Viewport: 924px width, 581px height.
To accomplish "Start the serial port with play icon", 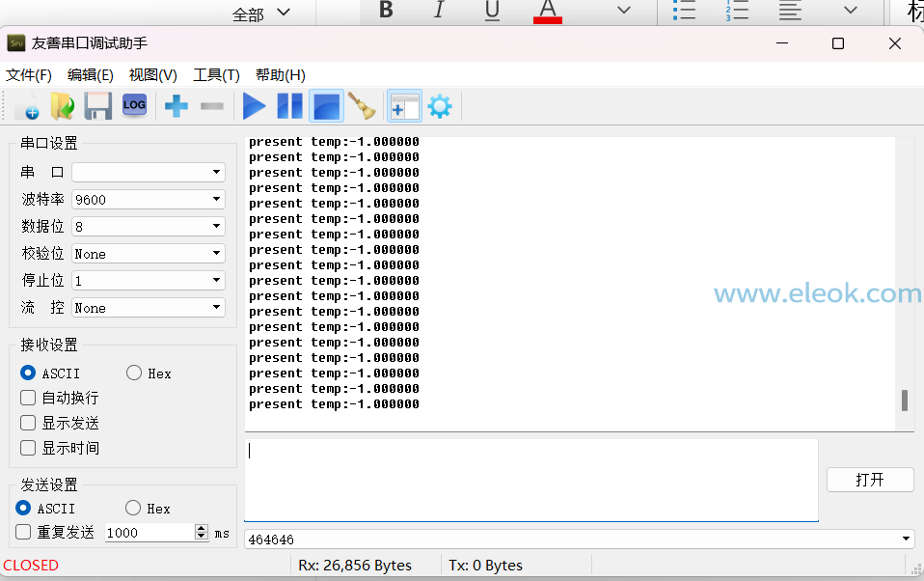I will pyautogui.click(x=254, y=107).
